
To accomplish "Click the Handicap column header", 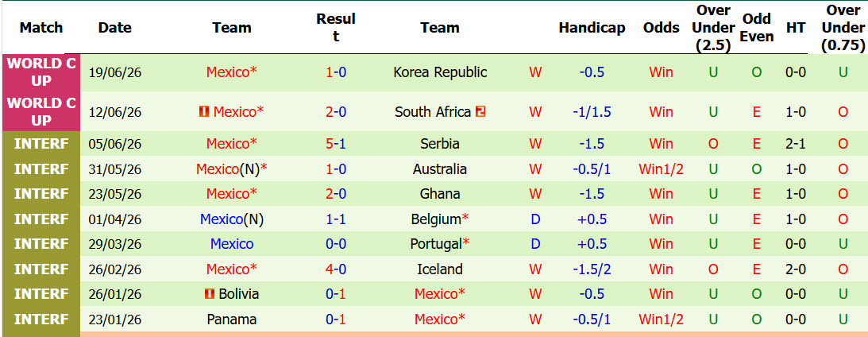I will coord(592,28).
